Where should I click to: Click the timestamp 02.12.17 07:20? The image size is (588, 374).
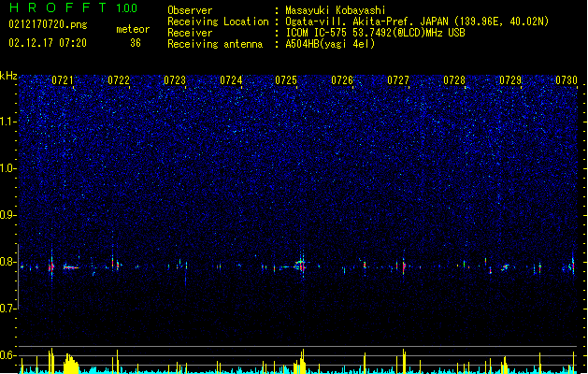pos(48,43)
